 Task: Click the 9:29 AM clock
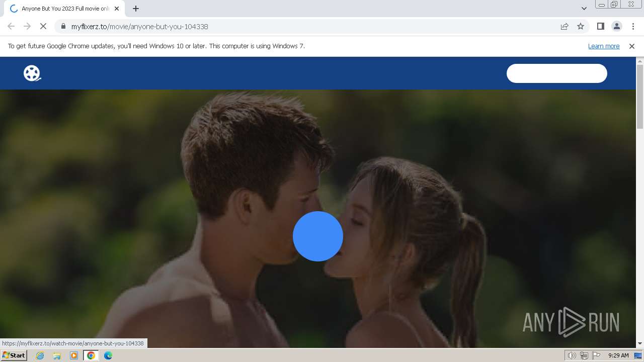(x=618, y=355)
